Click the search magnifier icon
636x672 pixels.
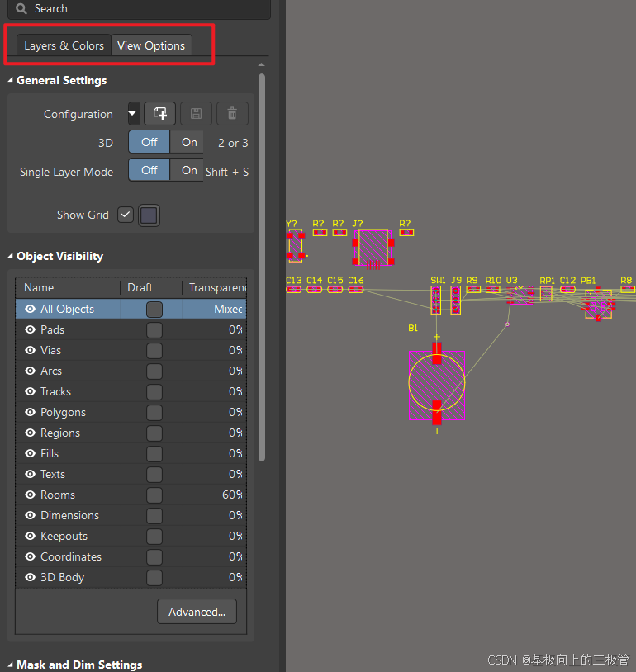click(x=21, y=8)
